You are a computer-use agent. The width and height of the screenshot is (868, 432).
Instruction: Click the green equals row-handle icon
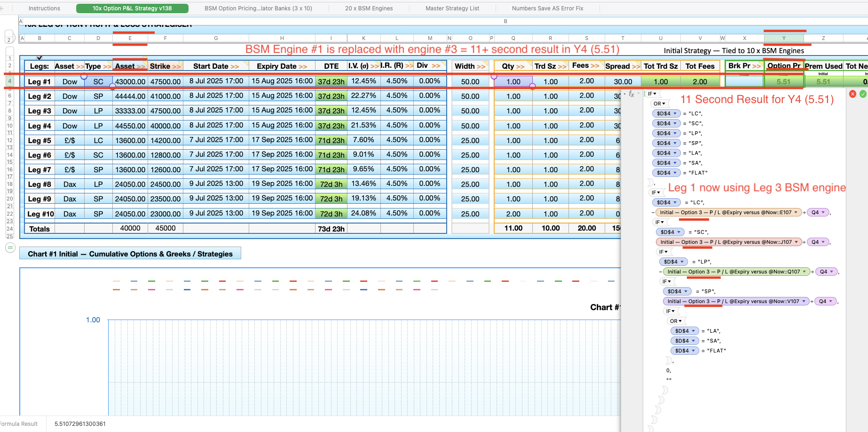(10, 248)
